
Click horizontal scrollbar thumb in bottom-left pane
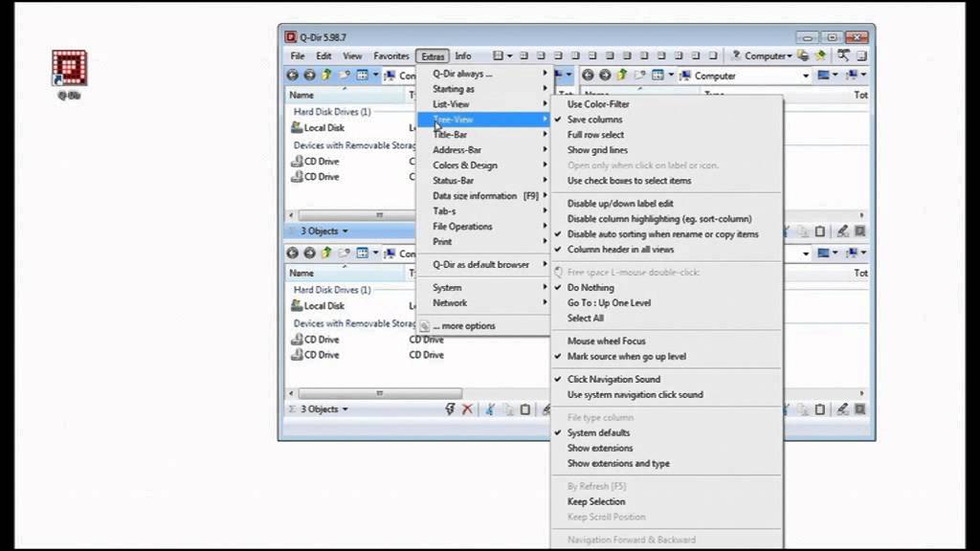click(x=380, y=393)
